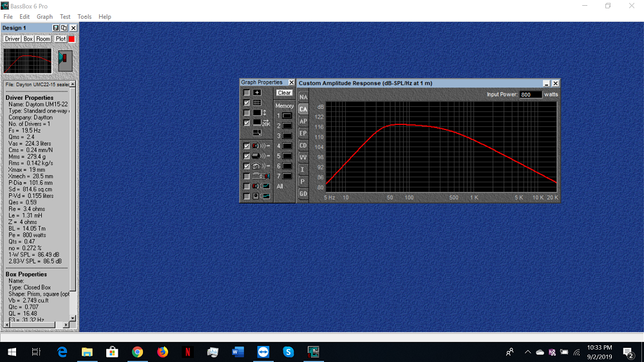
Task: Show the CD graph
Action: [x=303, y=146]
